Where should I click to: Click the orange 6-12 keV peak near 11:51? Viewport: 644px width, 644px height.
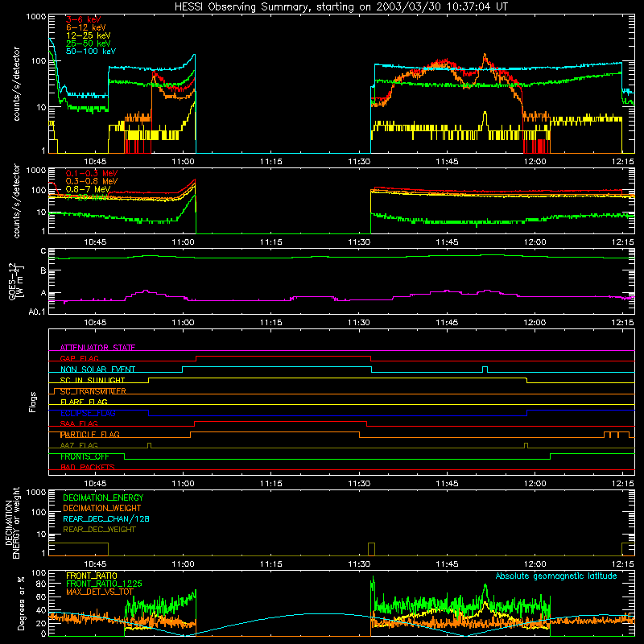(x=485, y=55)
